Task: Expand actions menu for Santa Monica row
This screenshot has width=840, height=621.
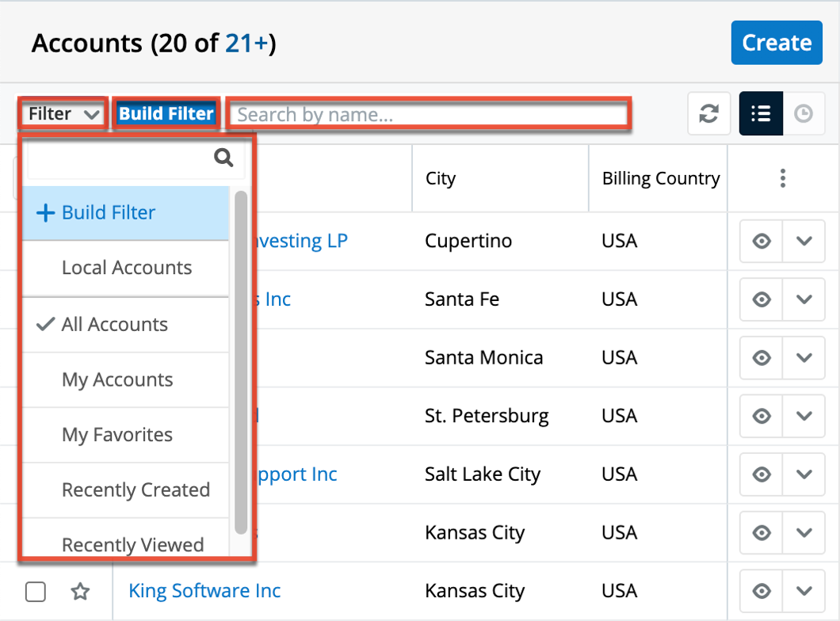Action: tap(804, 358)
